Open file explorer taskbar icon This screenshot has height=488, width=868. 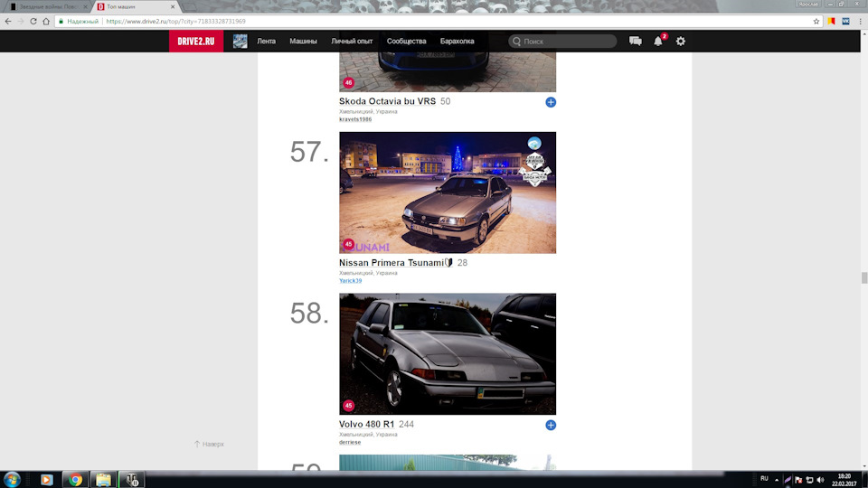point(103,479)
